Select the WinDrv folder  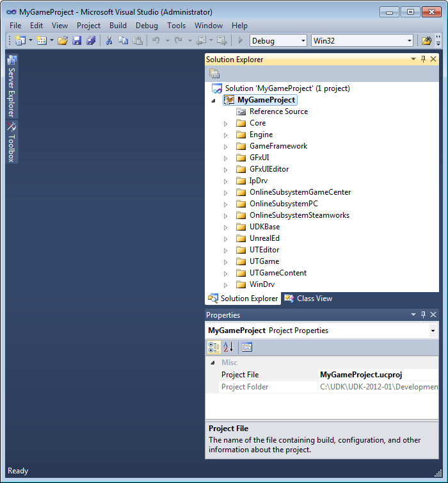point(262,284)
